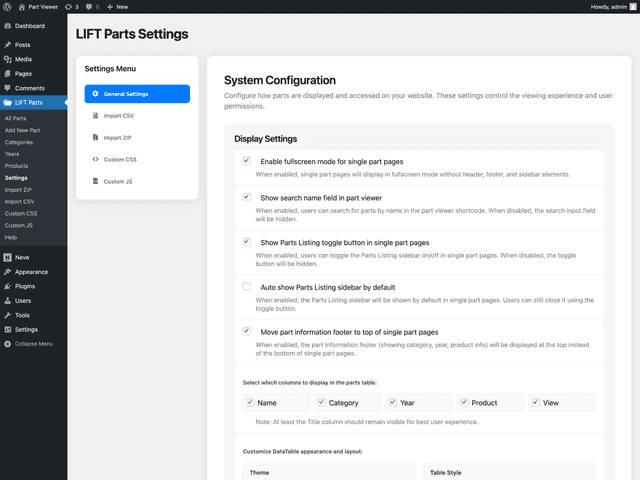The height and width of the screenshot is (480, 640).
Task: Click Collapse Menu text in sidebar
Action: [34, 344]
